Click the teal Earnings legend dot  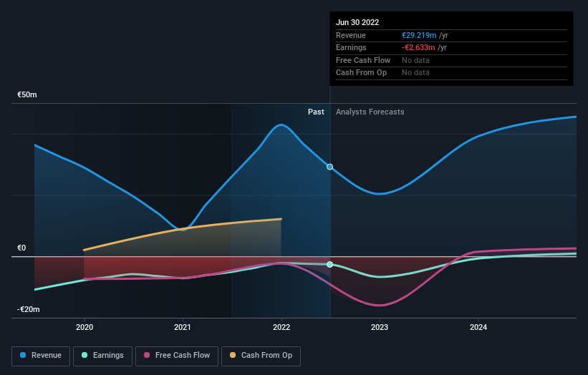(x=85, y=355)
